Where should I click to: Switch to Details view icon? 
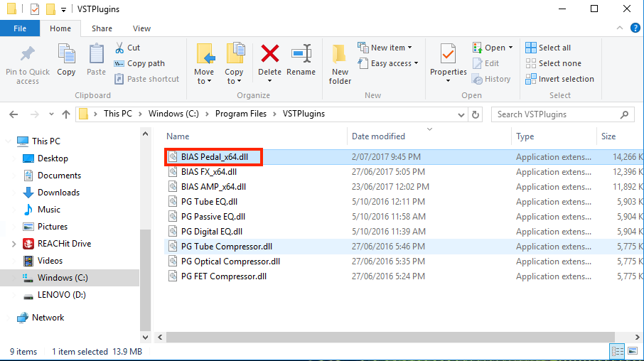[617, 352]
